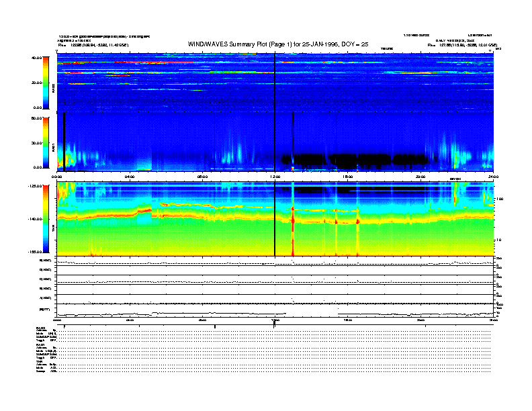
Task: Click the 08:00 time label below RAD1
Action: 202,177
